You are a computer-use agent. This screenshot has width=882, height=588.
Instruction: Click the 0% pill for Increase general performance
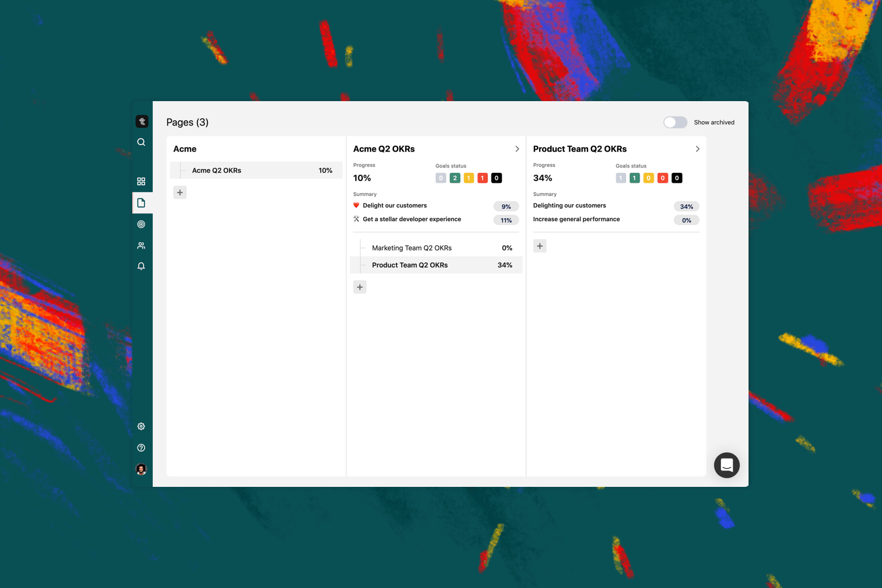click(x=686, y=220)
